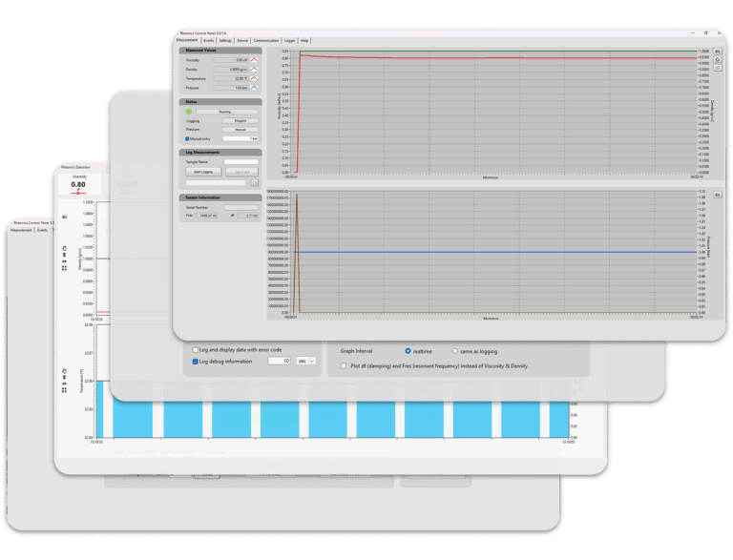Click horizontal zoom arrows on Dataview temperature chart
This screenshot has height=560, width=733.
click(65, 384)
